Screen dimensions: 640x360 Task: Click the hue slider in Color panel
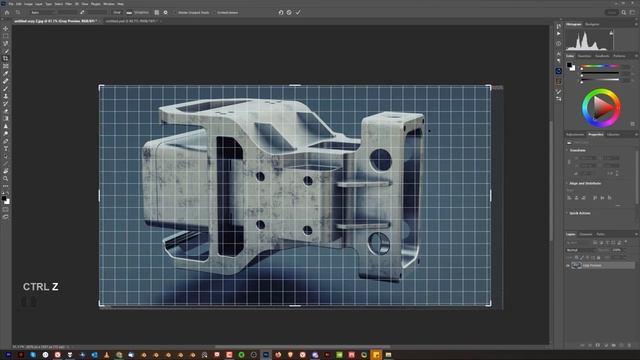point(600,66)
